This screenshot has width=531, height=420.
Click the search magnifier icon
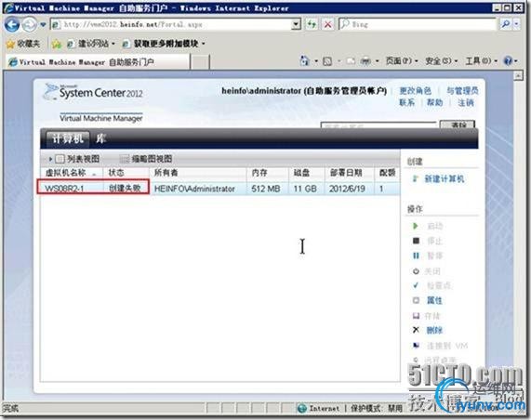(506, 24)
